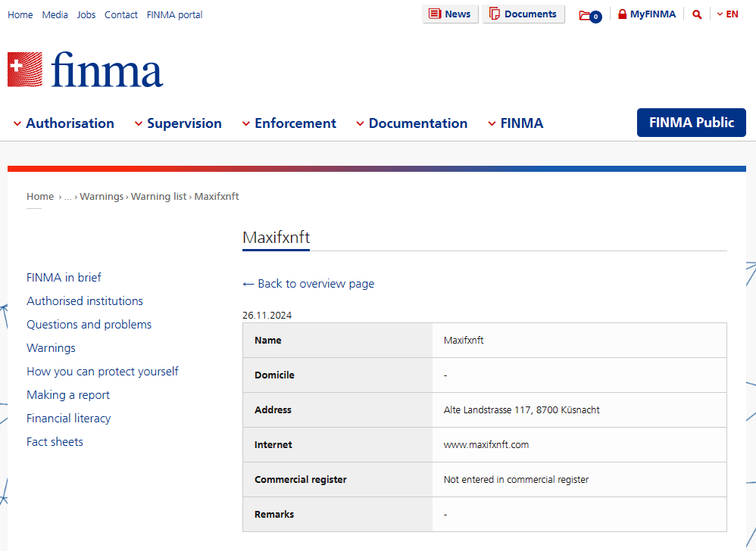
Task: Open FINMA in brief sidebar link
Action: 64,278
